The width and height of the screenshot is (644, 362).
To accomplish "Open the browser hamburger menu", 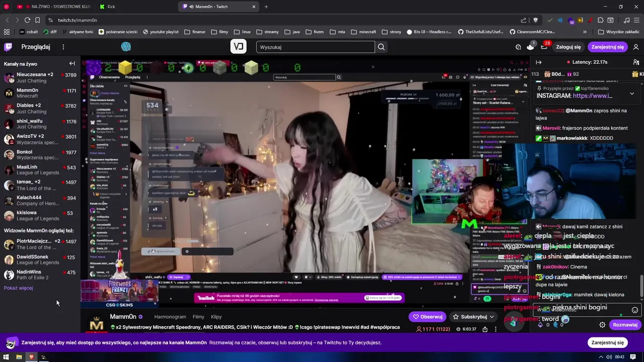I will tap(636, 20).
